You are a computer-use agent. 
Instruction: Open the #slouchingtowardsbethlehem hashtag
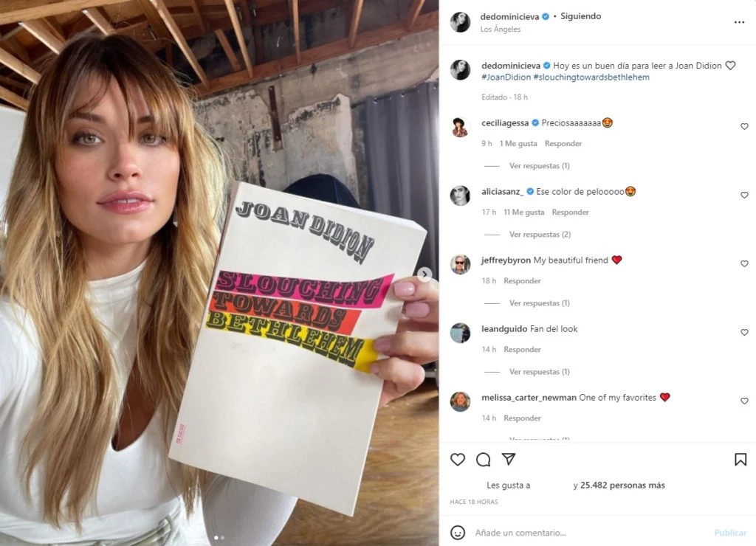tap(591, 77)
